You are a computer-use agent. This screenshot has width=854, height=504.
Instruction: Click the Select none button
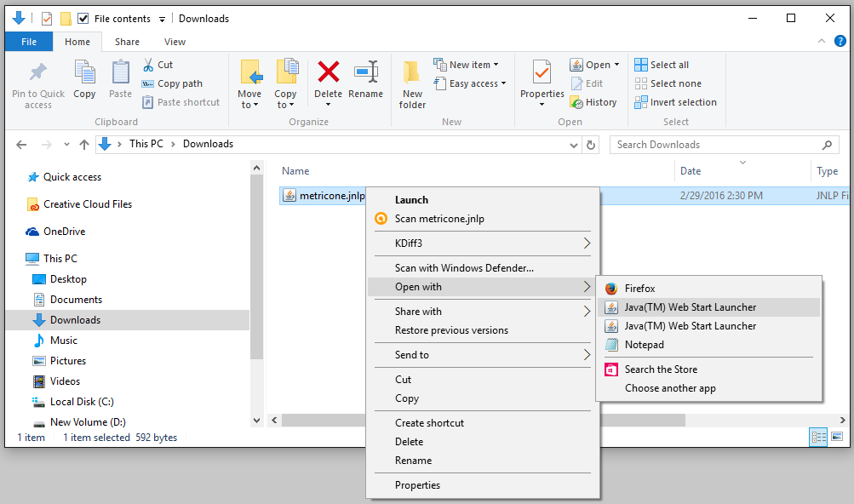668,83
